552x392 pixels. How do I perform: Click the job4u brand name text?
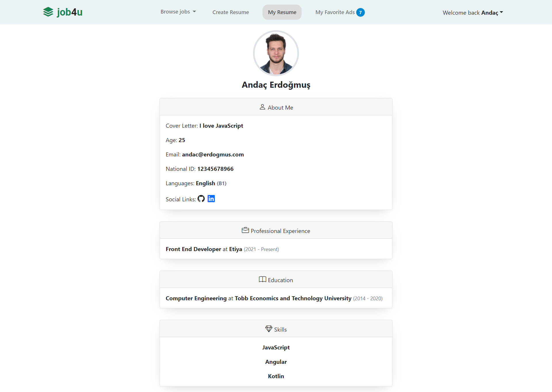pyautogui.click(x=70, y=12)
